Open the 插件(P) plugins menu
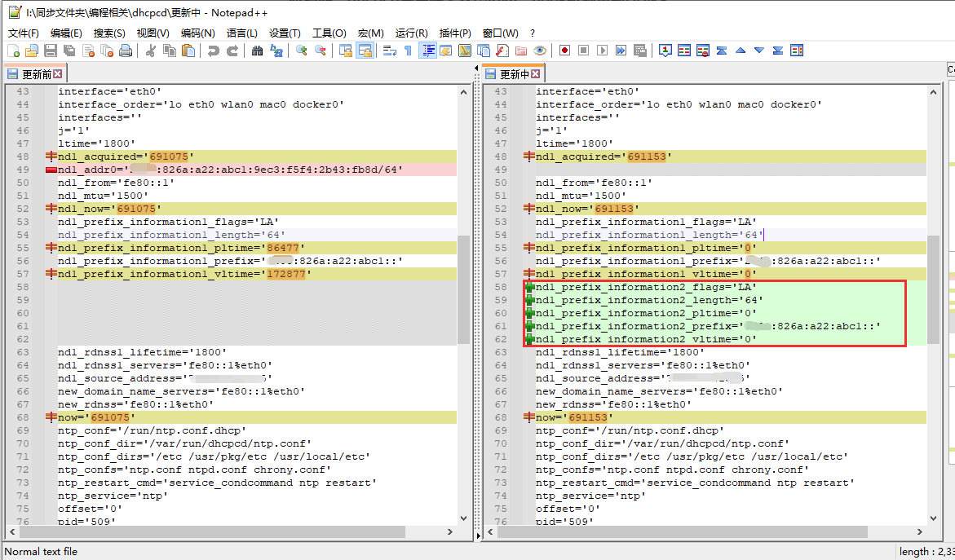955x560 pixels. [x=454, y=33]
